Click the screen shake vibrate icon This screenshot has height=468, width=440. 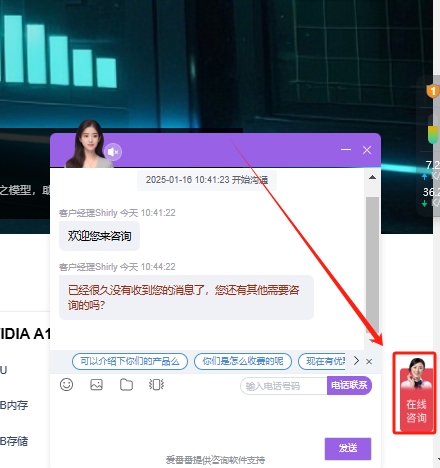156,385
